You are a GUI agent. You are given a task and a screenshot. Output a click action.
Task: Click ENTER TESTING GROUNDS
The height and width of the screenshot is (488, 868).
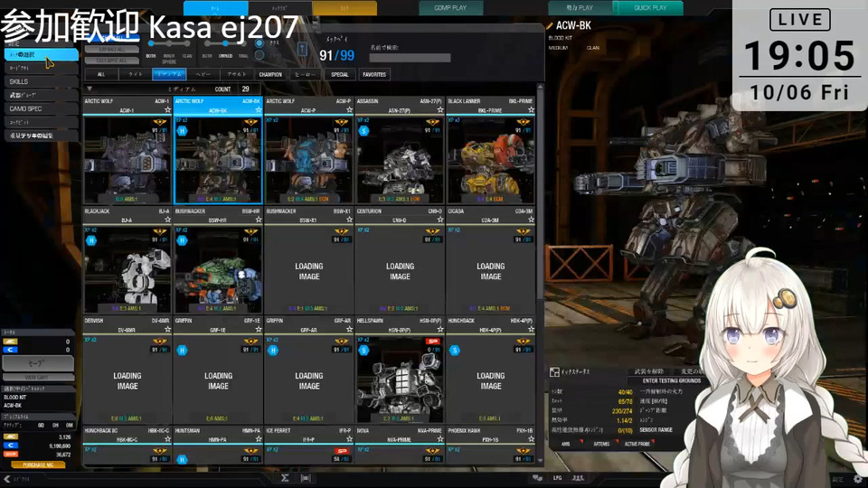pyautogui.click(x=671, y=380)
